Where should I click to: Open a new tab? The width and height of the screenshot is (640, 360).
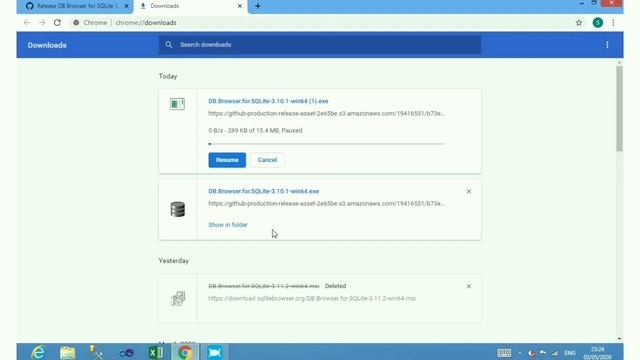pos(258,6)
